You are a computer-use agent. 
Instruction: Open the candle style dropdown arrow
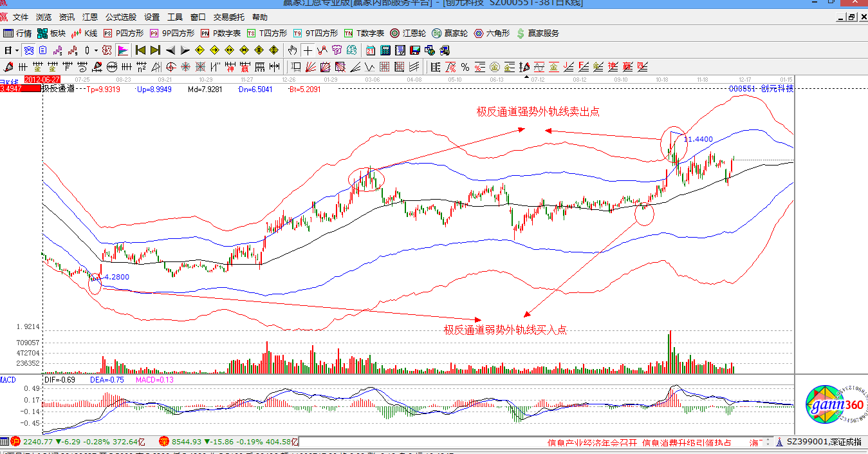pyautogui.click(x=96, y=50)
